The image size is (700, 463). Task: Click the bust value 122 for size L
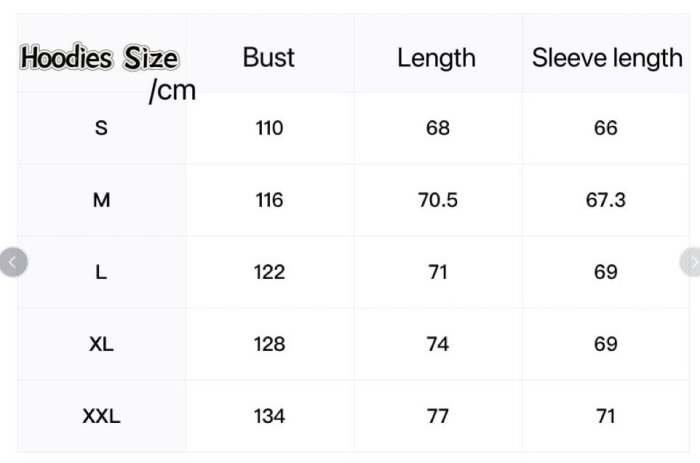click(269, 272)
